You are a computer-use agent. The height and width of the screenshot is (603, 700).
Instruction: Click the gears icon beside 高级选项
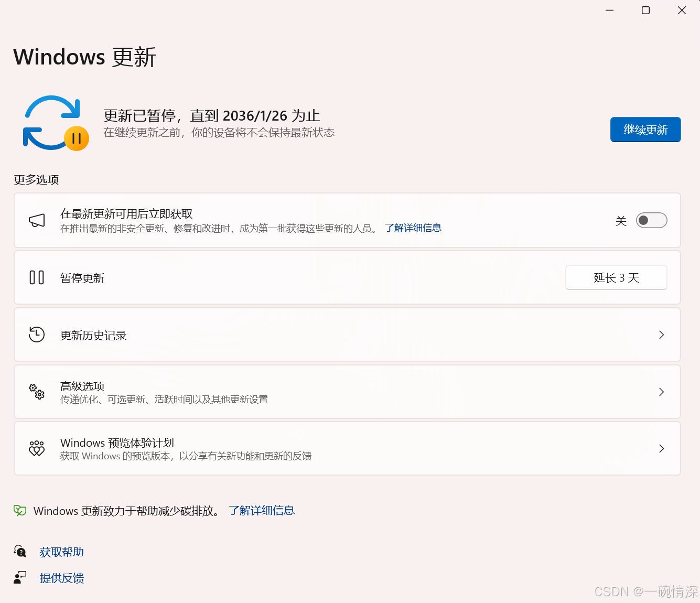(x=37, y=392)
